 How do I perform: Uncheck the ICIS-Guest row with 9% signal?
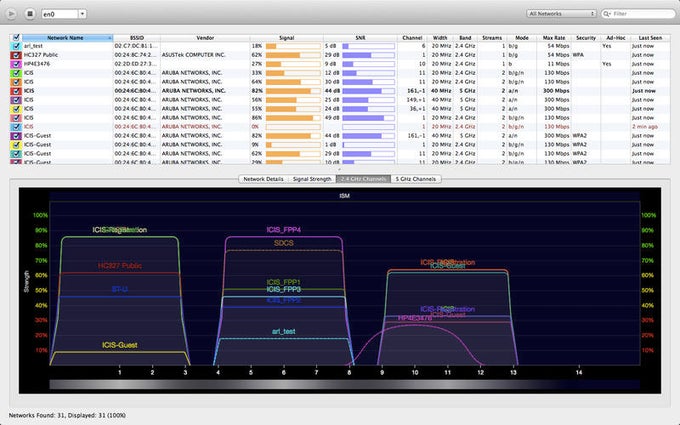point(16,145)
